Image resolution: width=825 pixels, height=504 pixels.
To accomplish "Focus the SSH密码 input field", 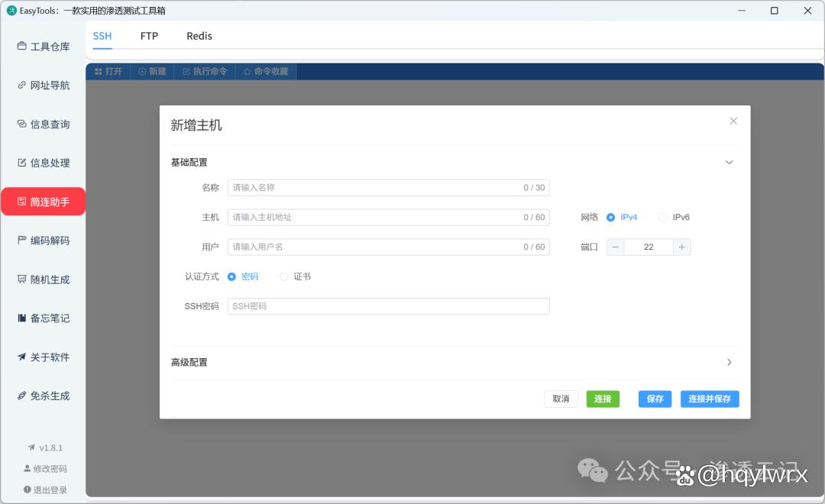I will [388, 306].
